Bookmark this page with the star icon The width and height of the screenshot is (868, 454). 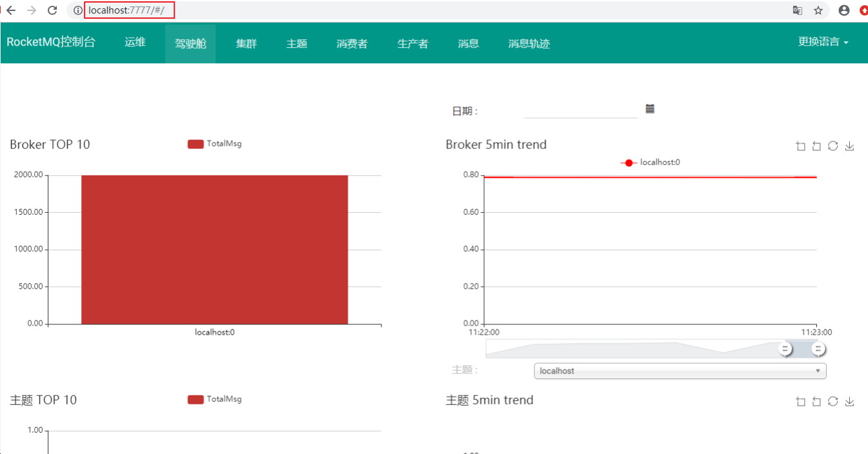(818, 10)
